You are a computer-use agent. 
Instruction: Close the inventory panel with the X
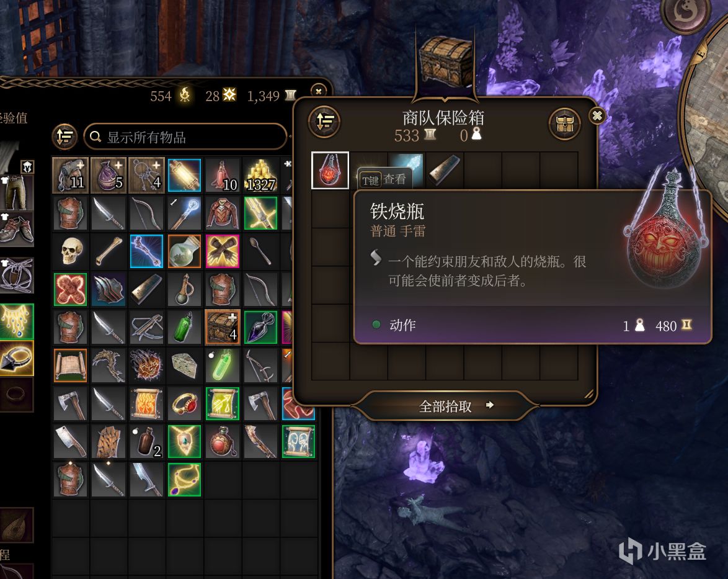pos(319,91)
